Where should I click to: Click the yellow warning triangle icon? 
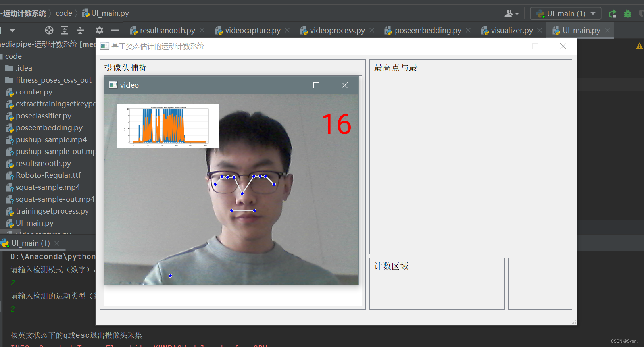pyautogui.click(x=639, y=46)
